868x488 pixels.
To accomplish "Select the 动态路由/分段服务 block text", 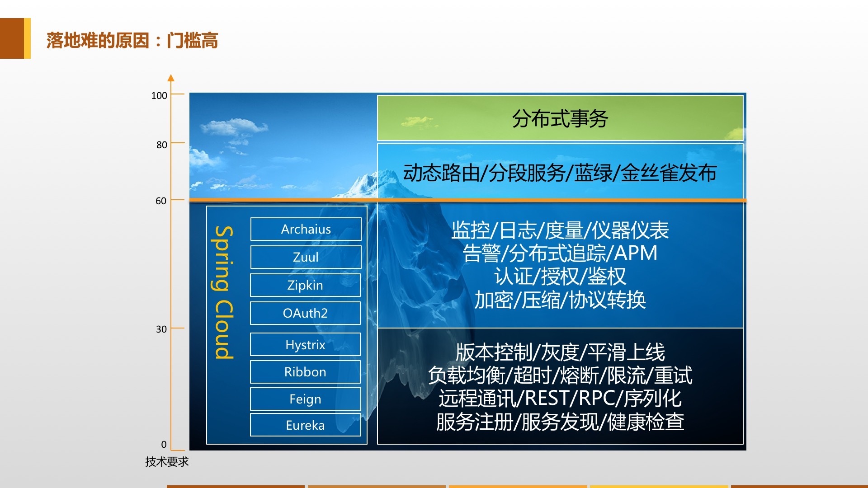I will [x=560, y=173].
